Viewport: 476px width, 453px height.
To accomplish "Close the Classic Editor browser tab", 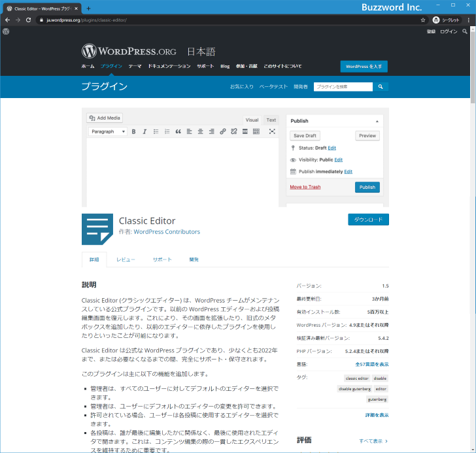I will (x=76, y=8).
